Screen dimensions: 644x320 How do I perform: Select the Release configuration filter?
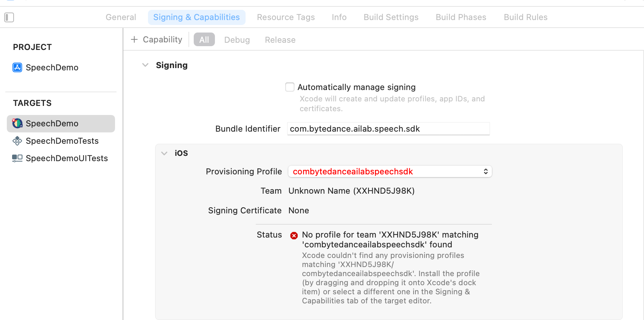point(280,40)
